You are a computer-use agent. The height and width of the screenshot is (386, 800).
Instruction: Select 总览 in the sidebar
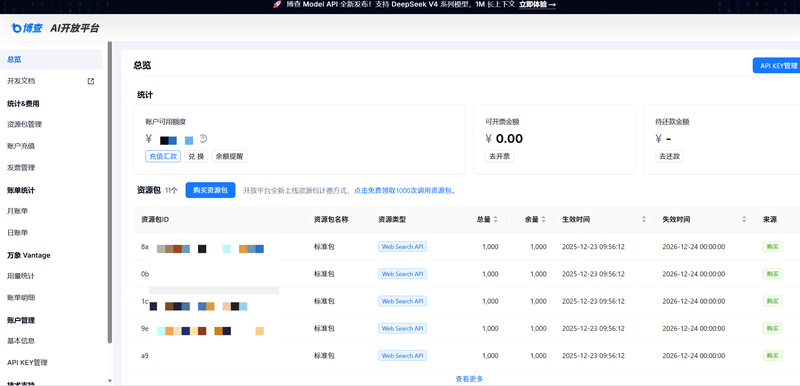tap(51, 59)
